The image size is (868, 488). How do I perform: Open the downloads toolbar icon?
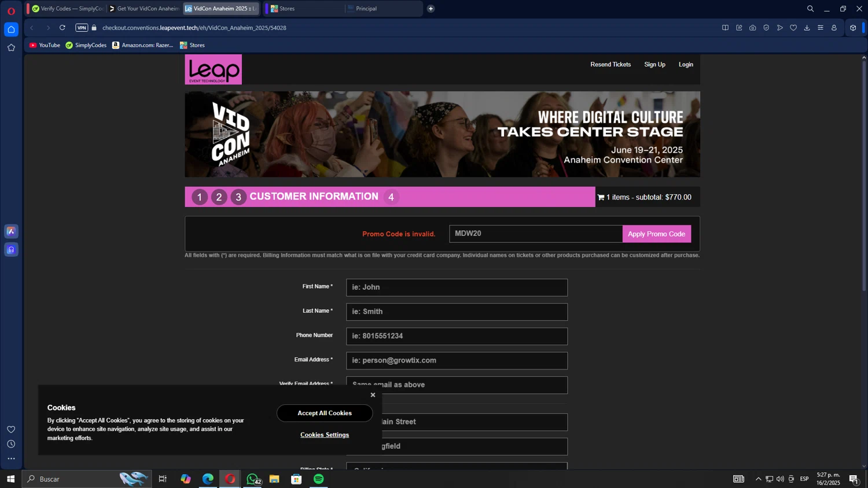[807, 28]
